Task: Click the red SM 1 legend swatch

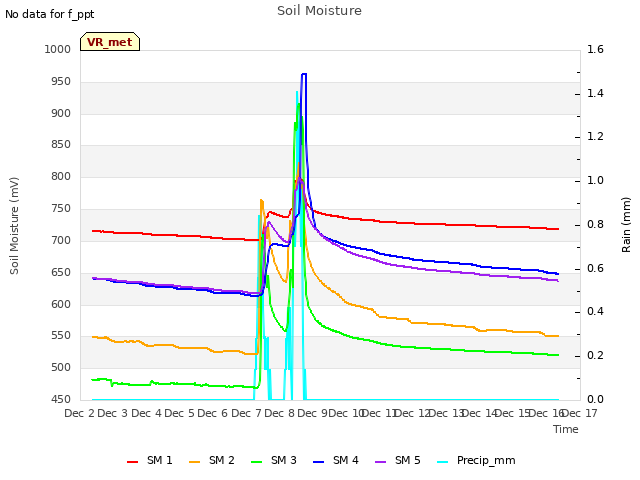Action: point(133,462)
